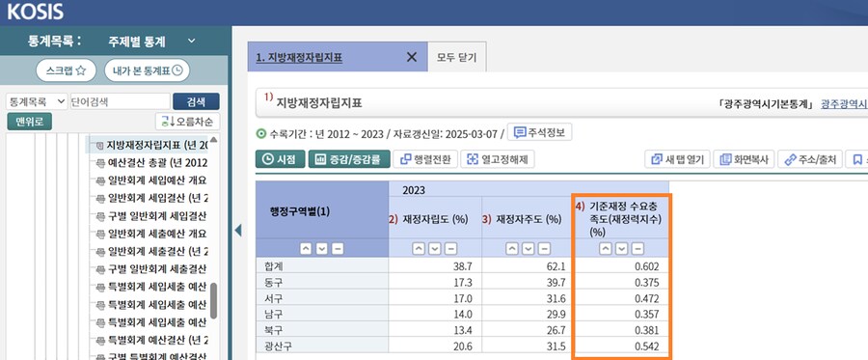Click the 0.602 value cell
Viewport: 868px width, 360px height.
point(621,266)
